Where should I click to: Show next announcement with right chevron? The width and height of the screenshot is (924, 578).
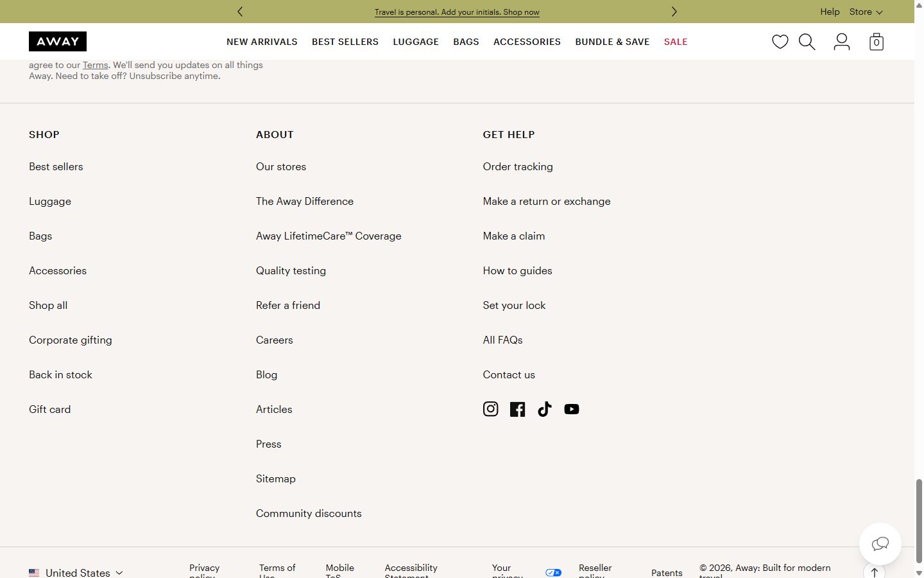coord(674,12)
